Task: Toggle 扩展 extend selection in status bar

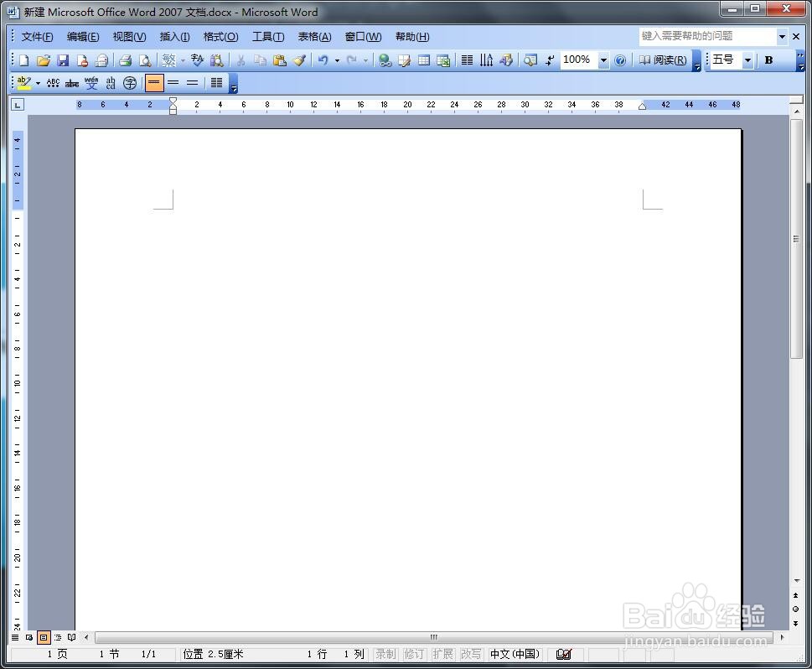Action: [x=442, y=655]
